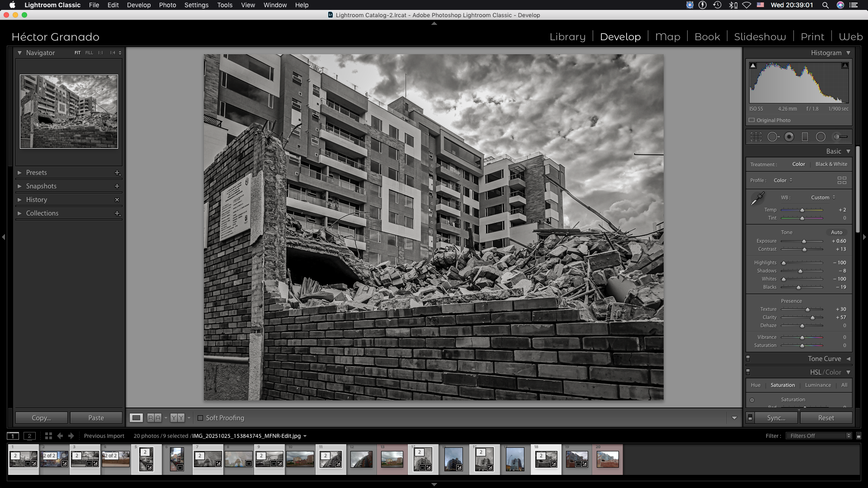Activate the Spot Removal tool
868x488 pixels.
[x=773, y=137]
